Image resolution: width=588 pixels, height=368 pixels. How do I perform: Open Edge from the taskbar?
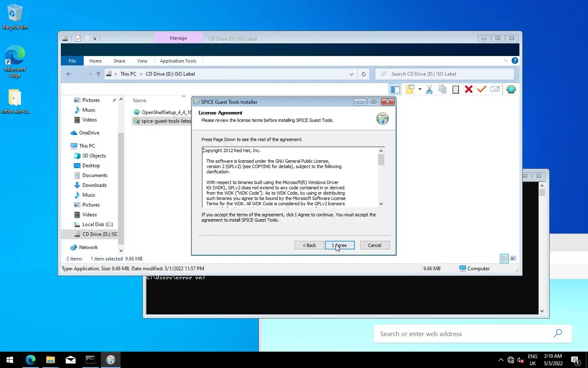point(31,360)
